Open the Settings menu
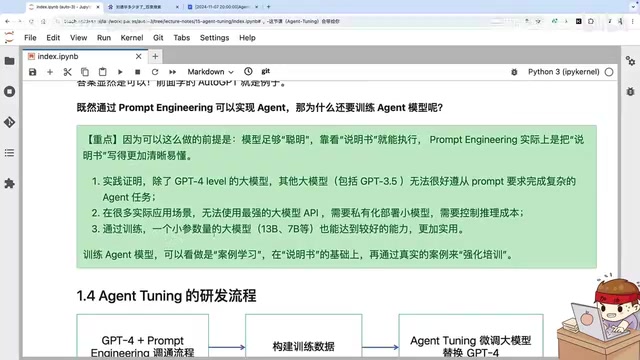The image size is (640, 360). coord(214,38)
